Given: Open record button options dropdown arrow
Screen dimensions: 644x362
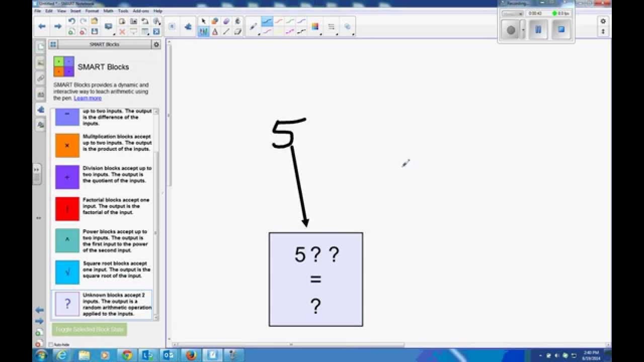Looking at the screenshot, I should 523,30.
